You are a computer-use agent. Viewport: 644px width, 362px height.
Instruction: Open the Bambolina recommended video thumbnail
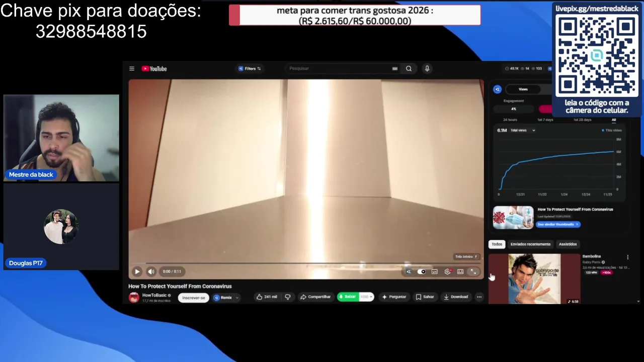(534, 279)
